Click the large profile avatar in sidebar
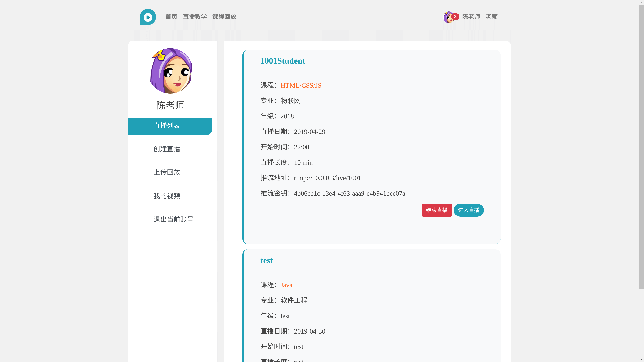Viewport: 644px width, 362px height. (x=171, y=71)
